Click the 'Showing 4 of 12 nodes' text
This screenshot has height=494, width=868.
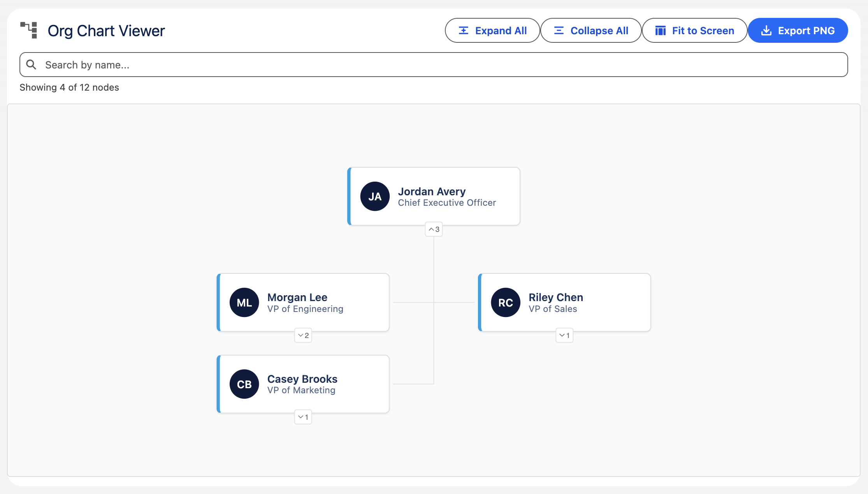coord(69,88)
